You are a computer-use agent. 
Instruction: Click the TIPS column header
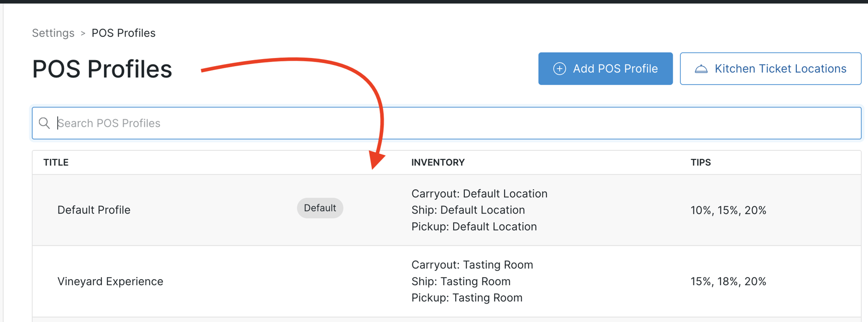click(700, 163)
